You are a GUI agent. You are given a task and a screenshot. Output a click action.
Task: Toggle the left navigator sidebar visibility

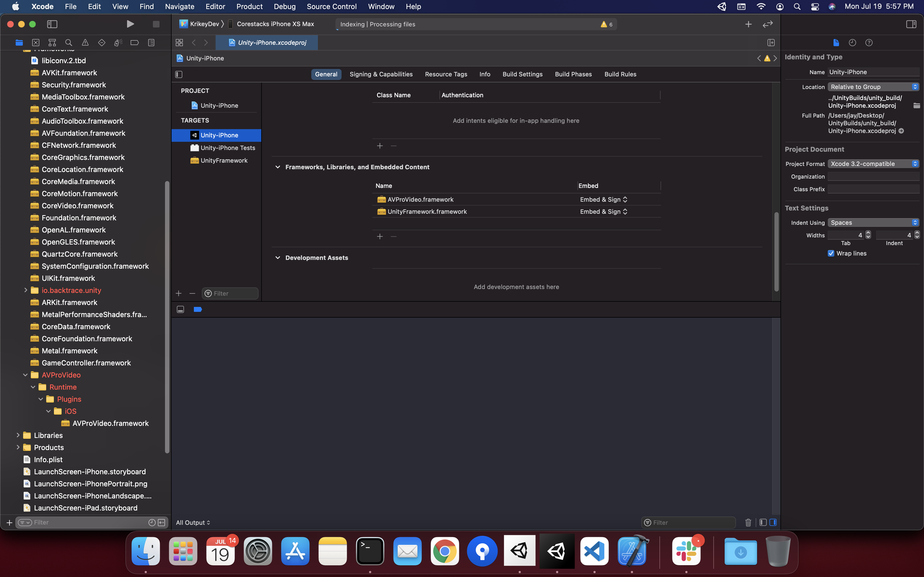[52, 24]
